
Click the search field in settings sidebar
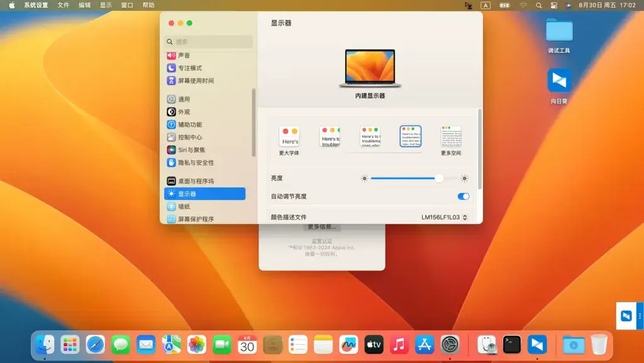[209, 42]
